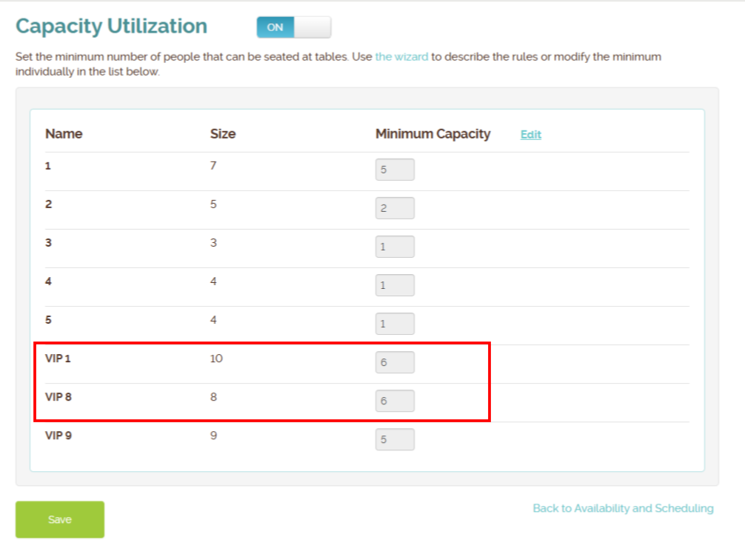Open the wizard link
Screen dimensions: 745x560
point(402,56)
